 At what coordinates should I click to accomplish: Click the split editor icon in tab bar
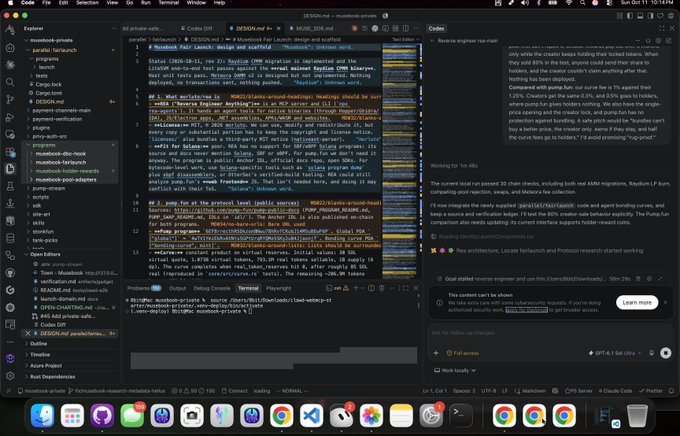click(405, 28)
